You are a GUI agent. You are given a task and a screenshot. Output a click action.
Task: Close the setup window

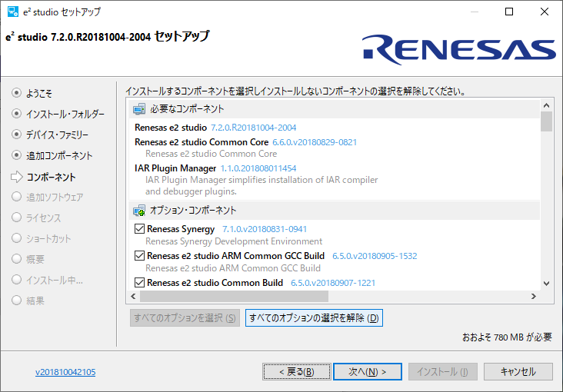pyautogui.click(x=545, y=12)
